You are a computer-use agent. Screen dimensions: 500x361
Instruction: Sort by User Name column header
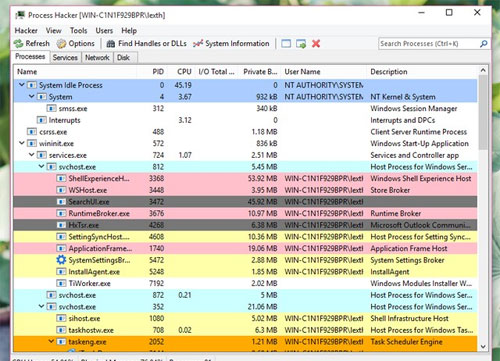pos(324,72)
